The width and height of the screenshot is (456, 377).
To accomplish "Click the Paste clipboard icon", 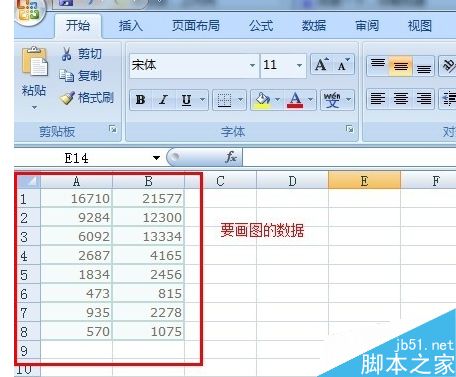I will coord(35,62).
